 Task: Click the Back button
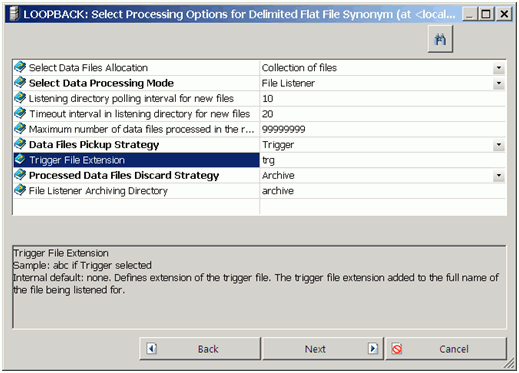tap(200, 349)
